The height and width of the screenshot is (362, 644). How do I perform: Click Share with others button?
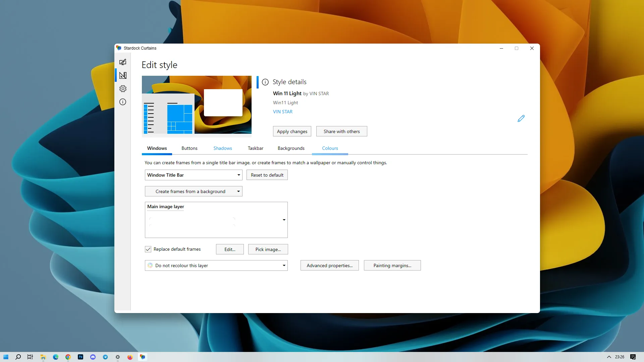tap(342, 131)
